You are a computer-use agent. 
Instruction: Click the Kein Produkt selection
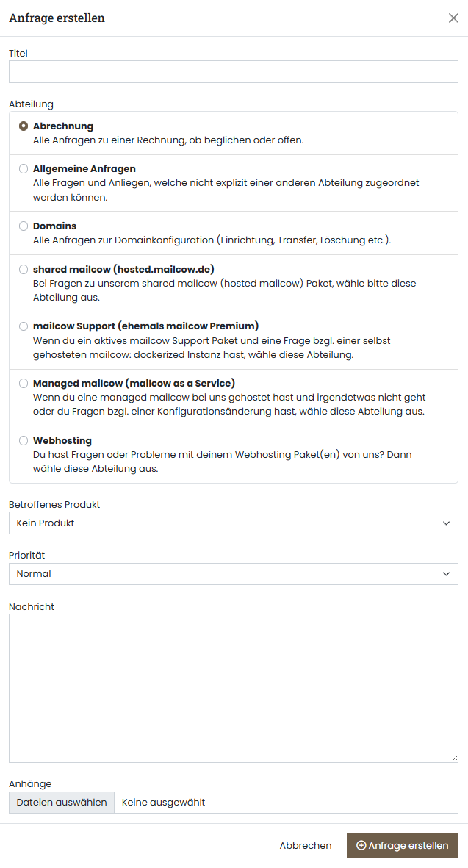[x=233, y=523]
